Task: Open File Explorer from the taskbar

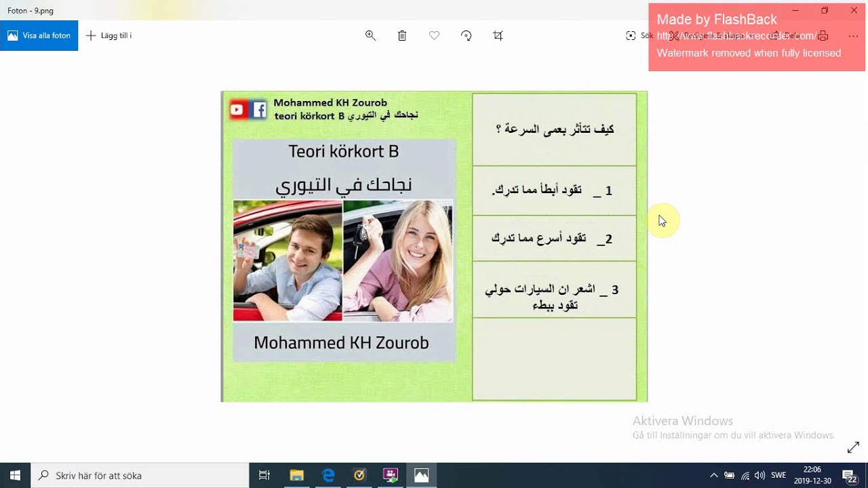Action: click(x=296, y=475)
